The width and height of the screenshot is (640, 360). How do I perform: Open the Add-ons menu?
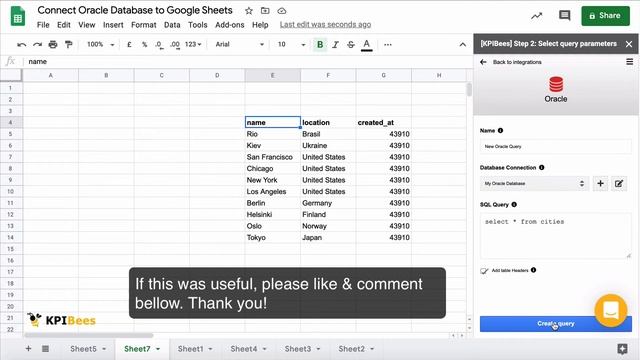(x=229, y=25)
